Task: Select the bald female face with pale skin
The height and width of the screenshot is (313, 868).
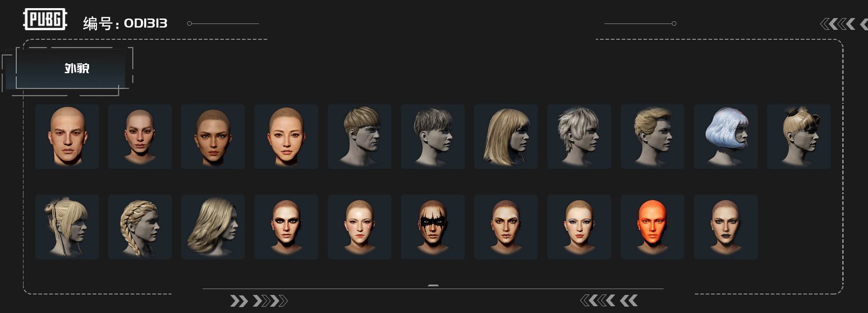Action: pyautogui.click(x=140, y=136)
